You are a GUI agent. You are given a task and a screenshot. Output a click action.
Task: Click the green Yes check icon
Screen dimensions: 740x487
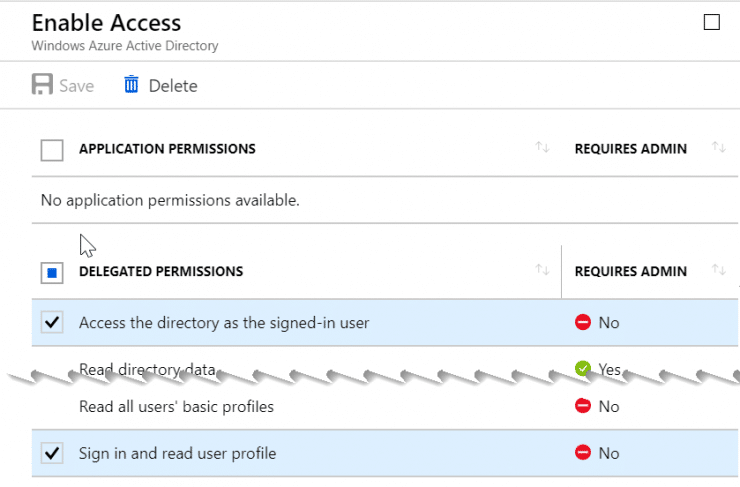583,368
